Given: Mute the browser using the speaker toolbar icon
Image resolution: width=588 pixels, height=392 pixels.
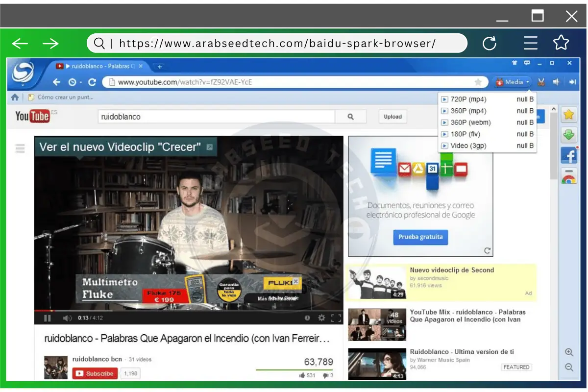Looking at the screenshot, I should pyautogui.click(x=556, y=82).
